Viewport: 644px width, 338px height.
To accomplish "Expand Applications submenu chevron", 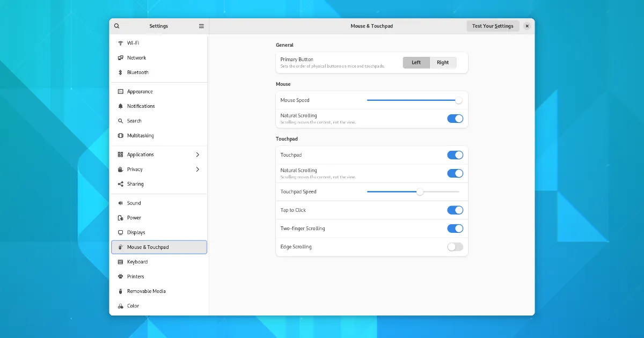I will [197, 155].
